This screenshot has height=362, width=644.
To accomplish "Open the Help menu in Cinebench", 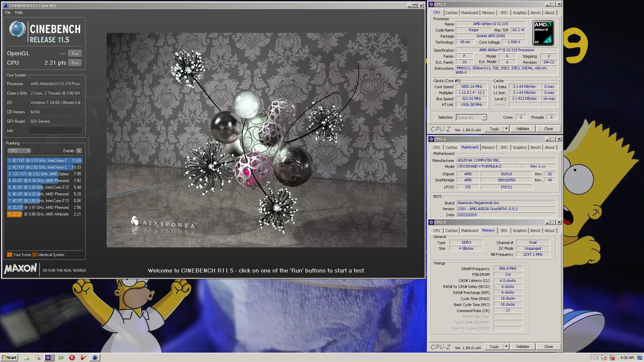I will click(x=19, y=12).
